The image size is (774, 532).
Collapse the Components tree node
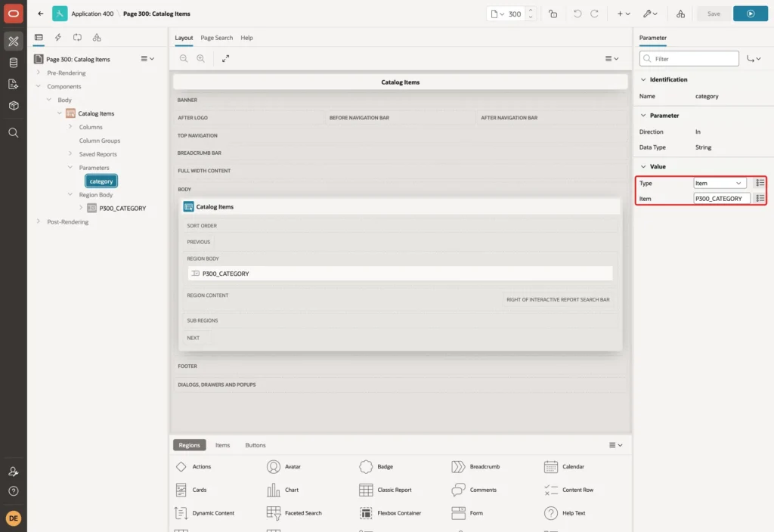pyautogui.click(x=39, y=86)
